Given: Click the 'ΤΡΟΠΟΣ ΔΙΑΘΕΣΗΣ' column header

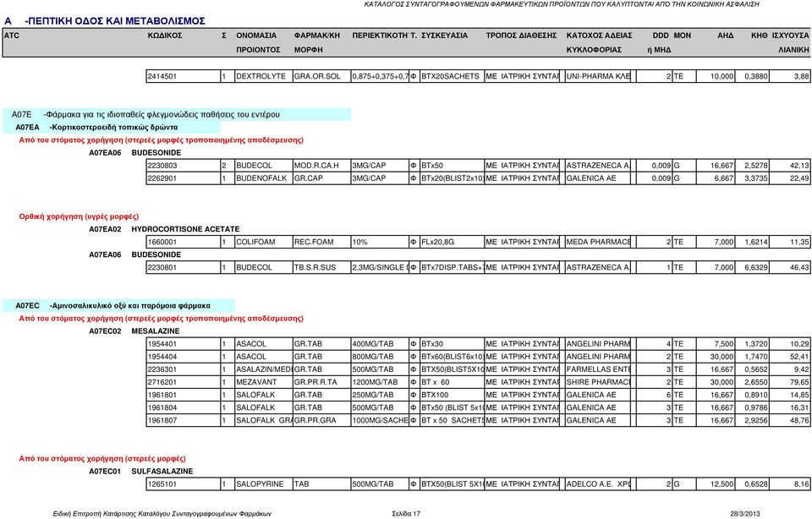Looking at the screenshot, I should pos(521,36).
